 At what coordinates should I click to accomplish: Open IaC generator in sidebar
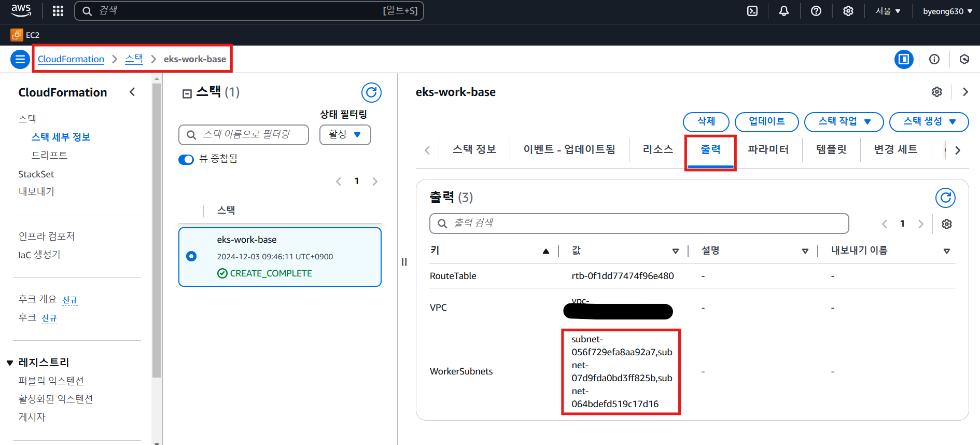[39, 255]
